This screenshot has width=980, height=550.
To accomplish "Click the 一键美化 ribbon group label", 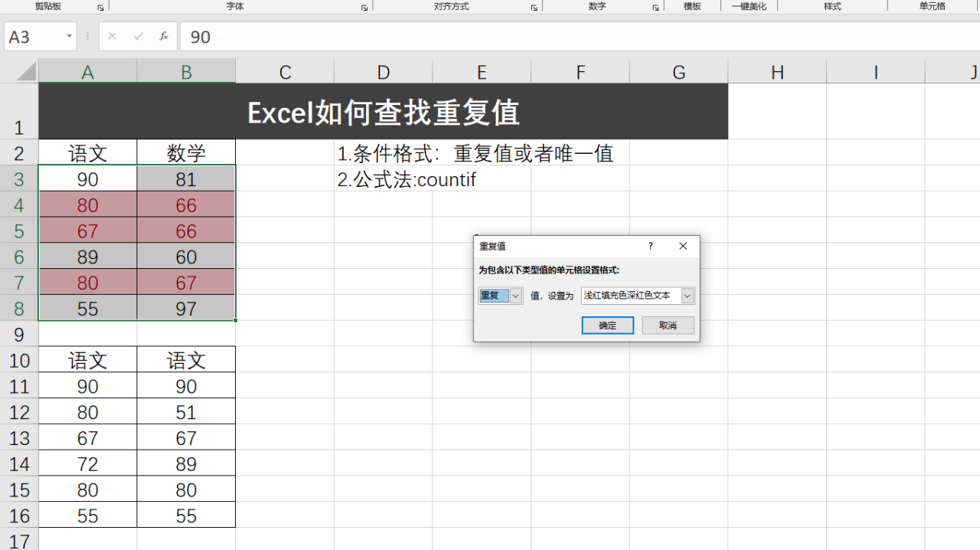I will coord(749,6).
